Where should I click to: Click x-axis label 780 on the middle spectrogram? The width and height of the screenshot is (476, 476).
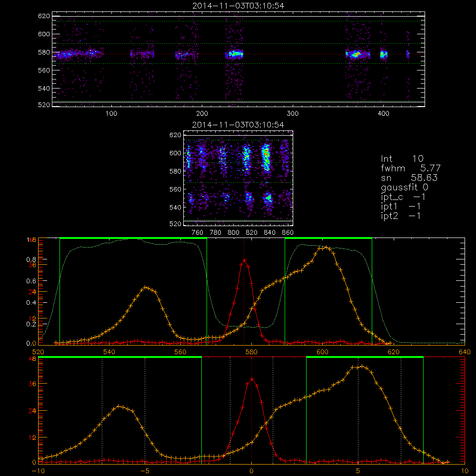click(x=216, y=233)
